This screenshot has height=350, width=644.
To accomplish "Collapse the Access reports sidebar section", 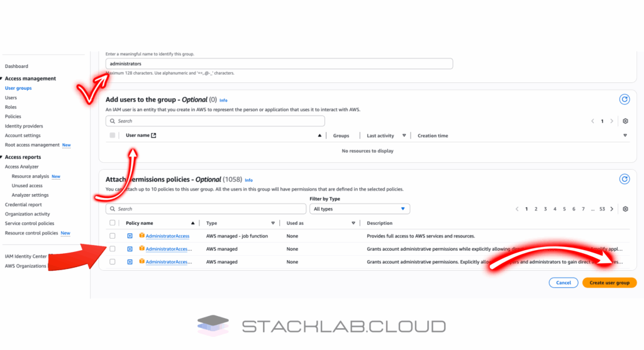I will pyautogui.click(x=3, y=157).
